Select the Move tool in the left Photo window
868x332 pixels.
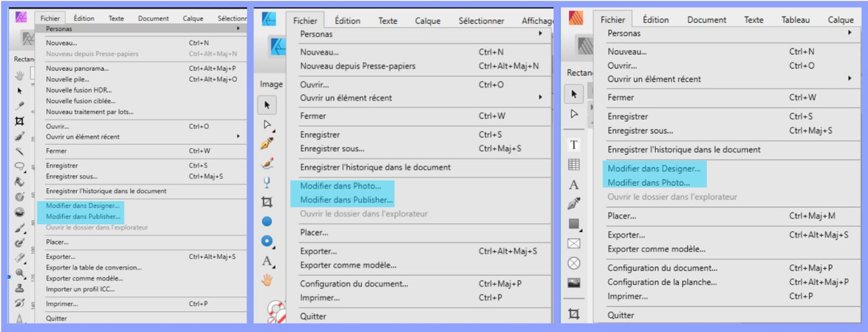coord(20,90)
